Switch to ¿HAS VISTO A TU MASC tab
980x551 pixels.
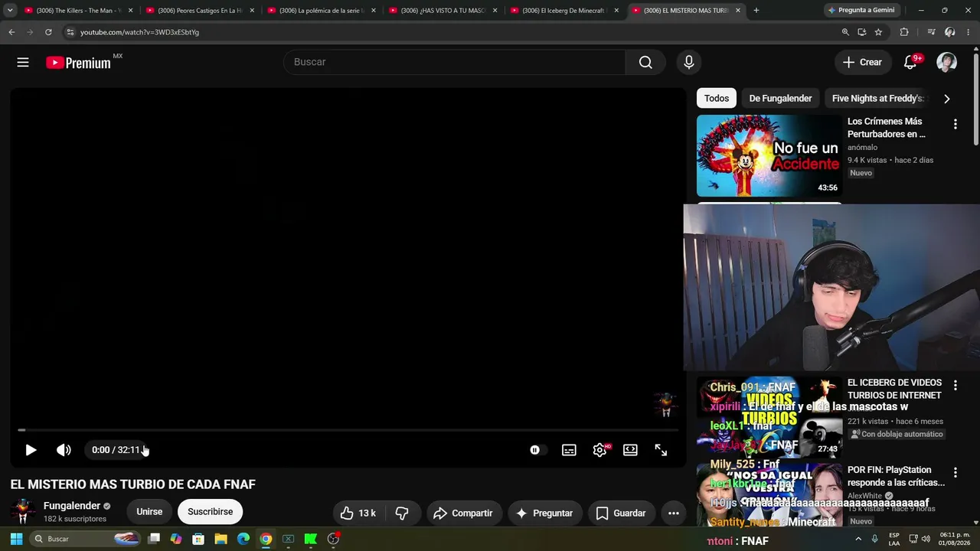coord(443,11)
